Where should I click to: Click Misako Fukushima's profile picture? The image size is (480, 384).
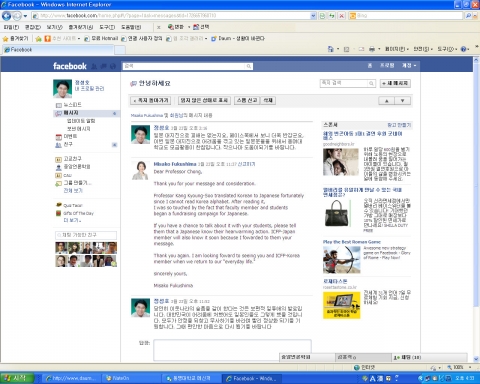tap(141, 170)
